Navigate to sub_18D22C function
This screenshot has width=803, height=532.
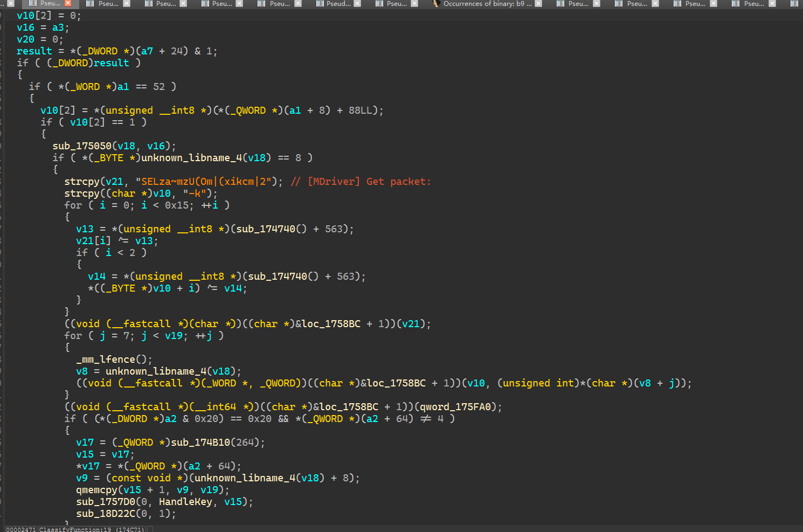106,514
